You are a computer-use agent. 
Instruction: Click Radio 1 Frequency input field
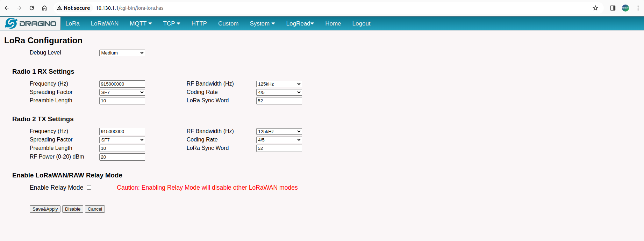click(x=122, y=84)
